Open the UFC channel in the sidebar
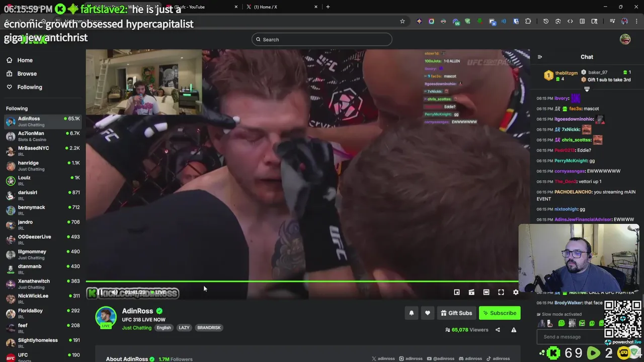This screenshot has width=644, height=362. pos(43,356)
